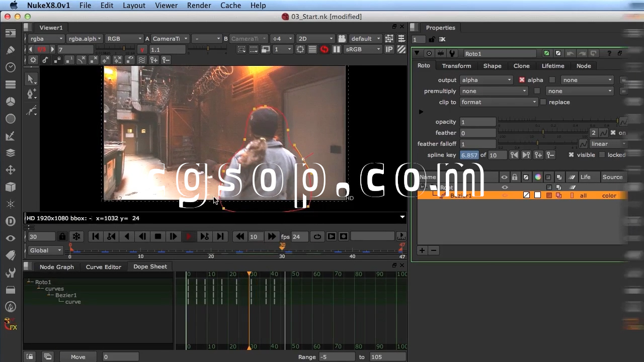Open the Transform nodes move icon

[x=11, y=170]
